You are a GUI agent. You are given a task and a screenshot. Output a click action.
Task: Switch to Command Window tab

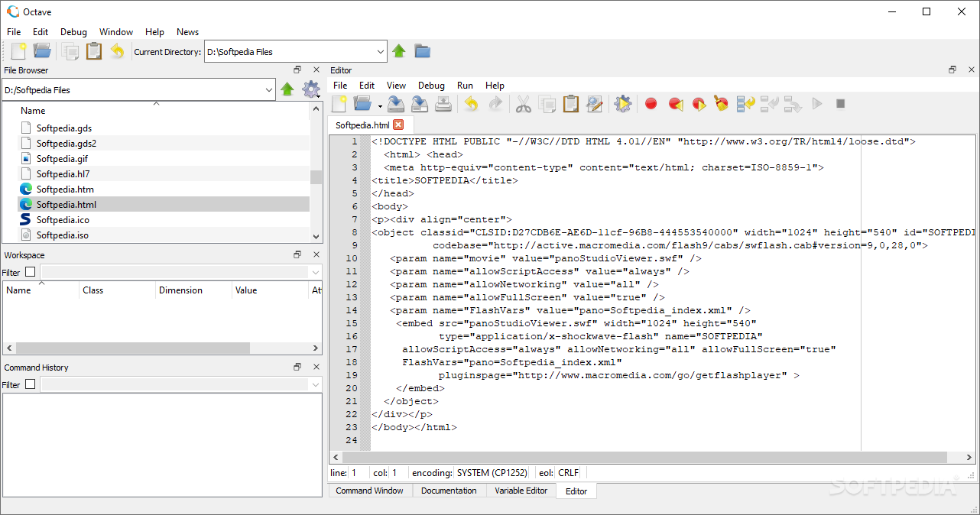click(369, 491)
